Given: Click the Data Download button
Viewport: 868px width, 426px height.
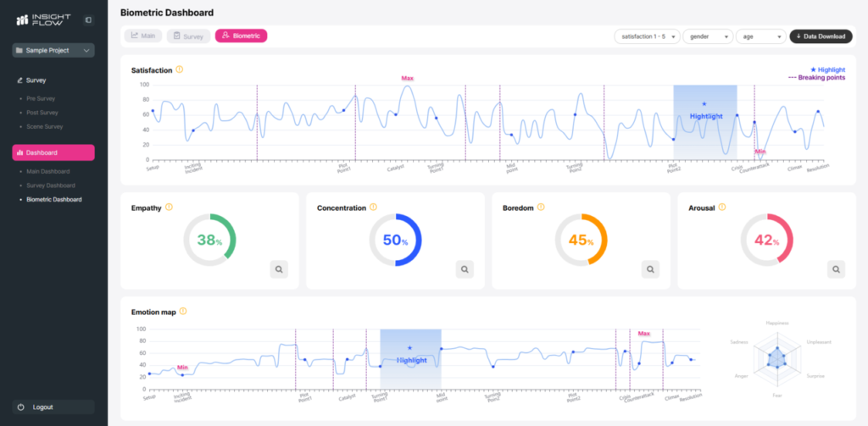Looking at the screenshot, I should click(x=821, y=36).
